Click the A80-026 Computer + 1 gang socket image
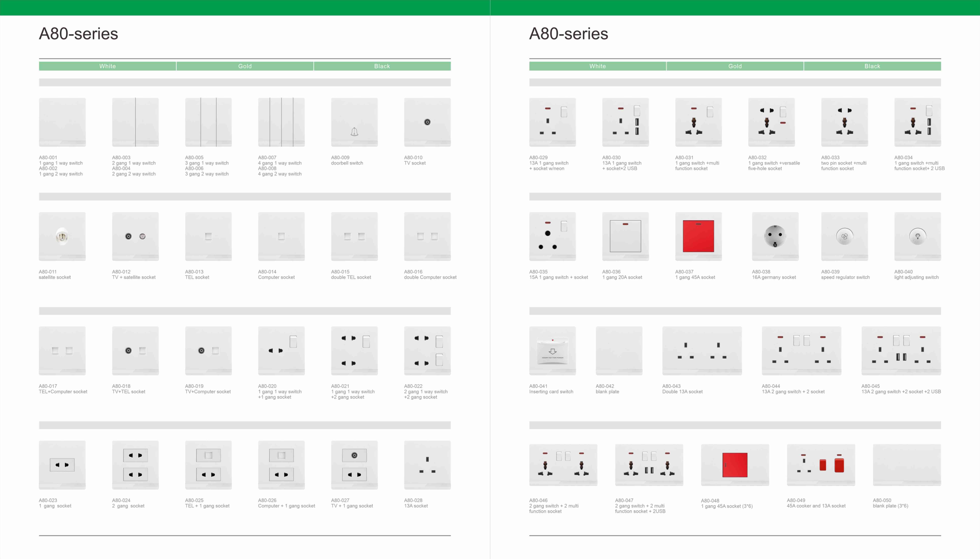Screen dimensions: 980x559 (x=281, y=465)
